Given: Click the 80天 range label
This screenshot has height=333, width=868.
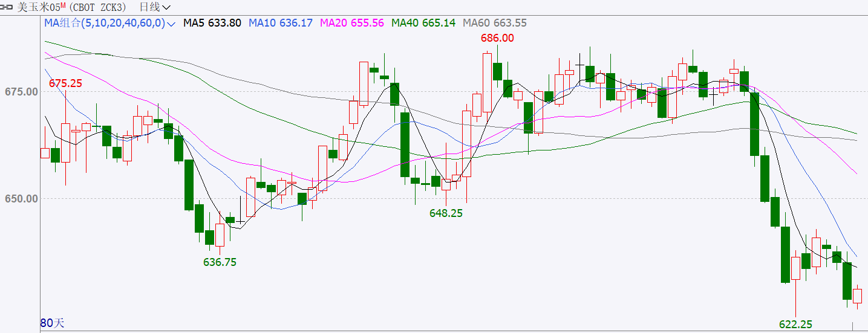Looking at the screenshot, I should pos(52,323).
